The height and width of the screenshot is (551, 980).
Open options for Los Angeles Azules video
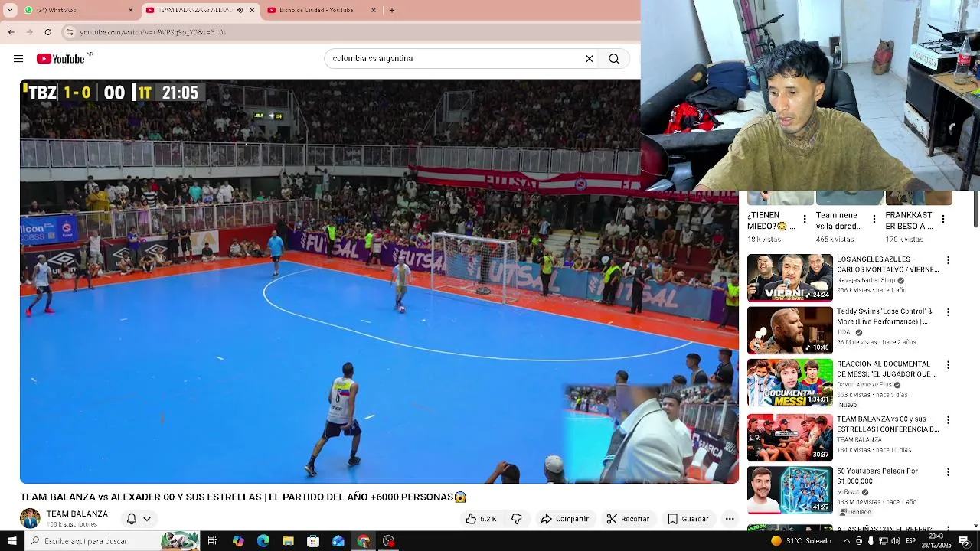pos(949,261)
